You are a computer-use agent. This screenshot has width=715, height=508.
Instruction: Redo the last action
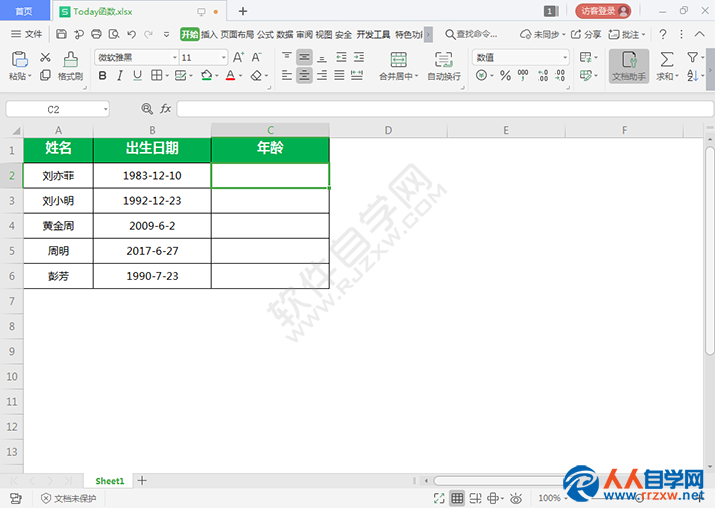(x=149, y=34)
